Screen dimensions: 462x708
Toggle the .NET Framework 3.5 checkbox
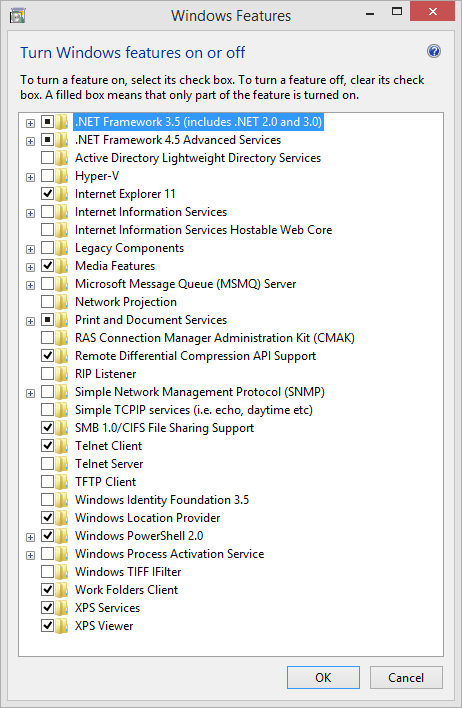tap(47, 121)
